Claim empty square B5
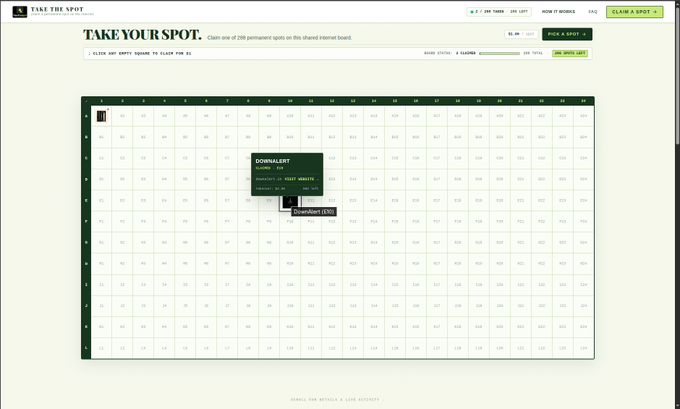This screenshot has height=409, width=680. 185,137
